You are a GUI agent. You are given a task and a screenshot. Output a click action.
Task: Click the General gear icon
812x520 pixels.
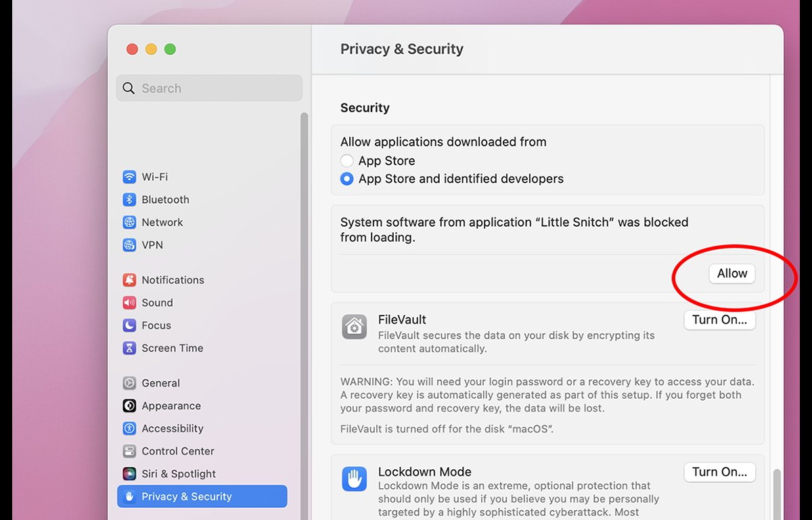129,383
